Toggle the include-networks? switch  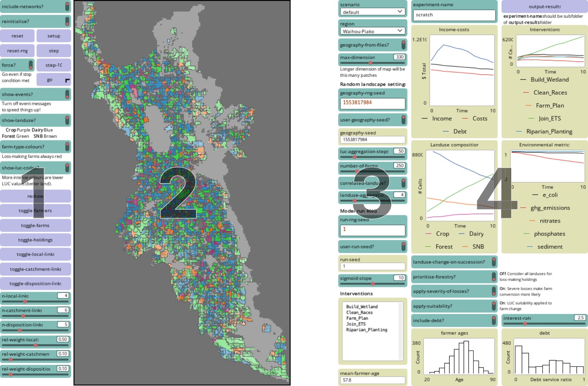click(x=67, y=6)
